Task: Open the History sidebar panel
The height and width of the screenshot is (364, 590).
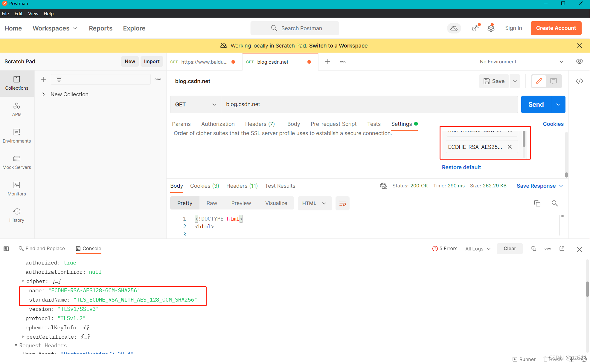Action: pyautogui.click(x=17, y=215)
